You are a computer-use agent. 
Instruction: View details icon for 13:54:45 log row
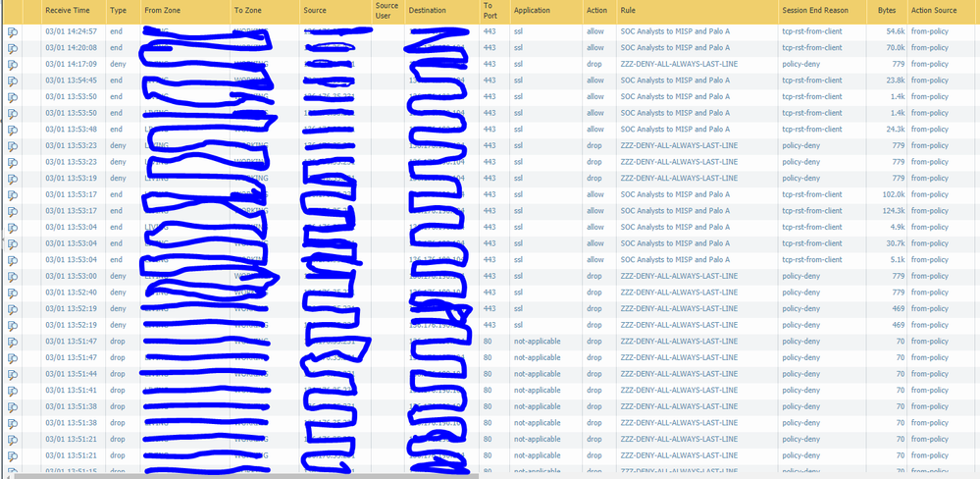pyautogui.click(x=13, y=80)
